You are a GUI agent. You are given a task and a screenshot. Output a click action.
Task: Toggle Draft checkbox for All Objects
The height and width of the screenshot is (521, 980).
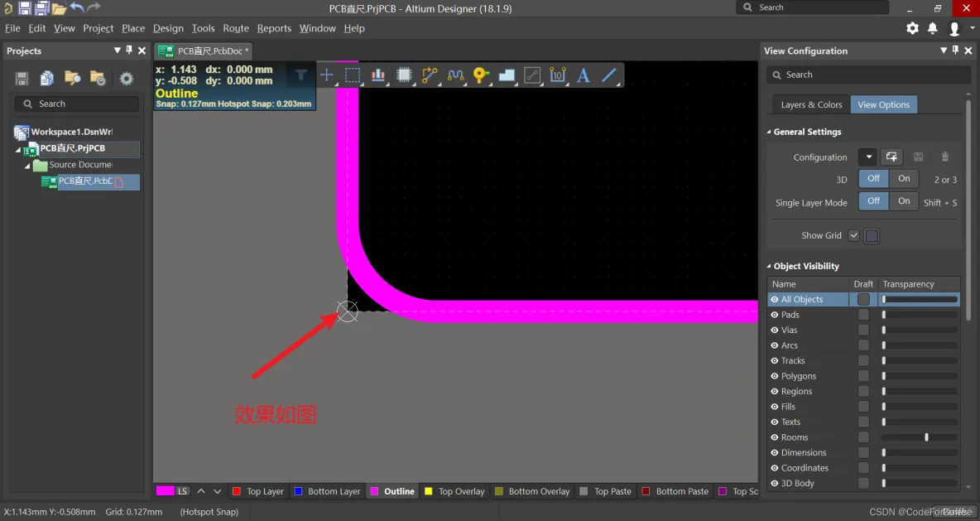click(x=863, y=300)
